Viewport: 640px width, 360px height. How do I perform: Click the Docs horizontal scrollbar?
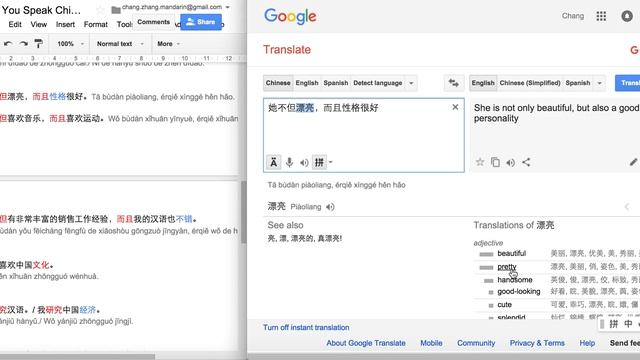coord(78,357)
